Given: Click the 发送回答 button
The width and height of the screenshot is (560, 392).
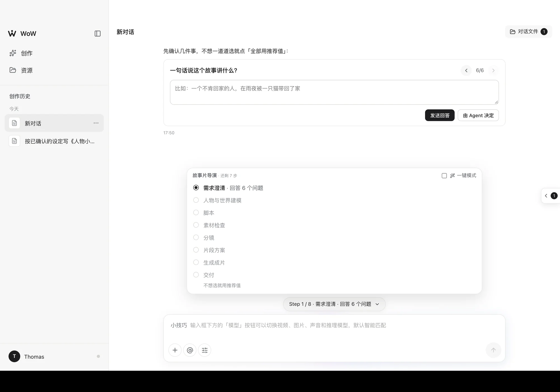Looking at the screenshot, I should pos(440,115).
